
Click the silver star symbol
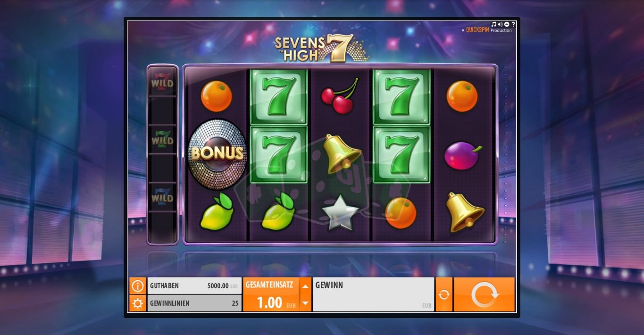click(340, 212)
